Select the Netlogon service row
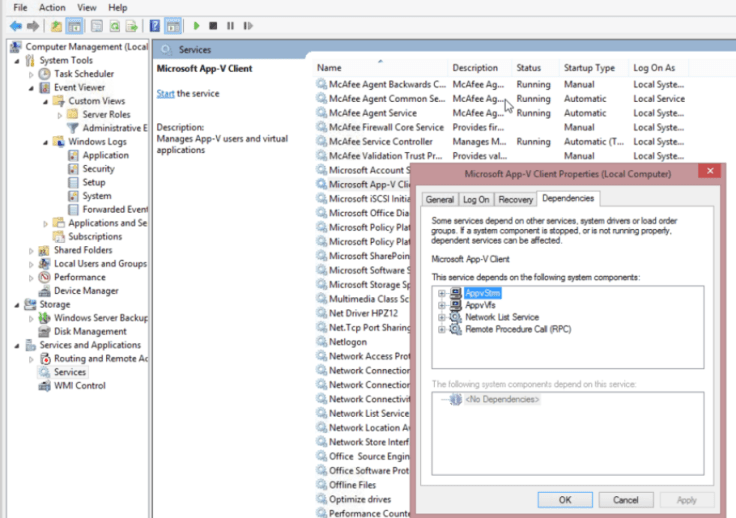 point(348,342)
